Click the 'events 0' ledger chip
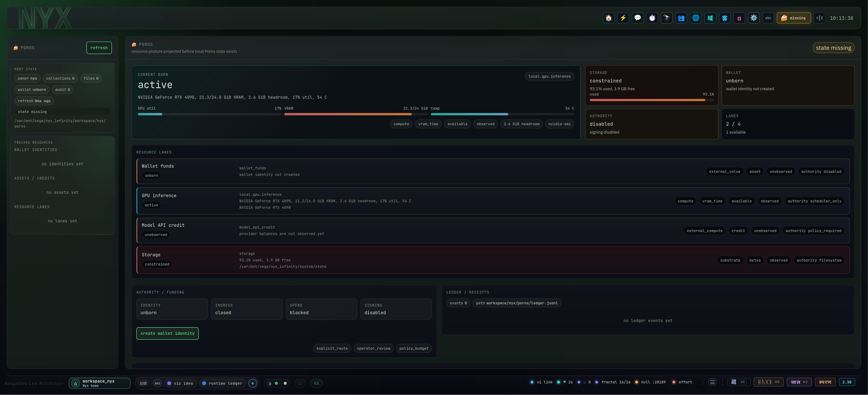The image size is (868, 395). 458,303
